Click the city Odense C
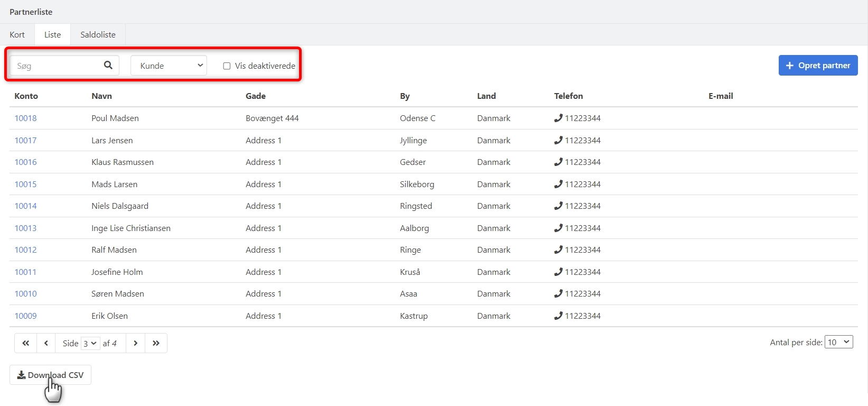 click(x=417, y=118)
